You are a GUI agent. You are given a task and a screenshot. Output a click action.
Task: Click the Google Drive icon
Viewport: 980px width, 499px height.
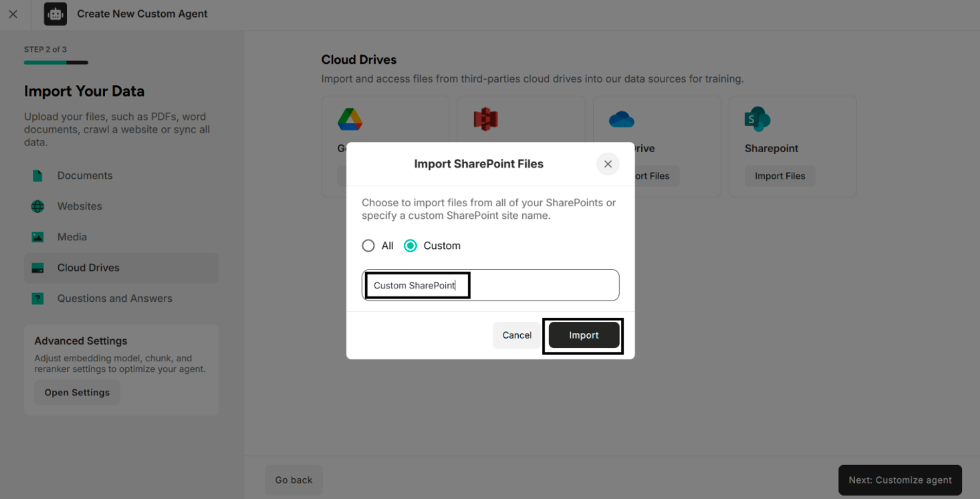(x=349, y=119)
